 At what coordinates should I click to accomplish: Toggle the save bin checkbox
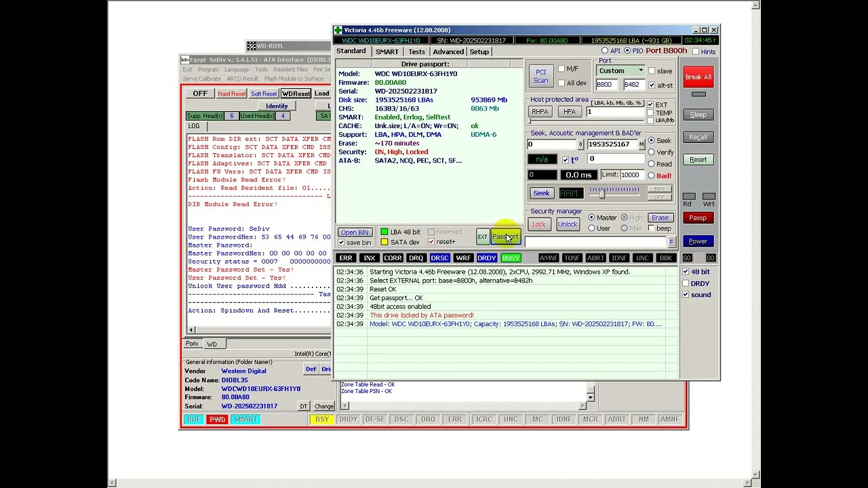[x=342, y=243]
